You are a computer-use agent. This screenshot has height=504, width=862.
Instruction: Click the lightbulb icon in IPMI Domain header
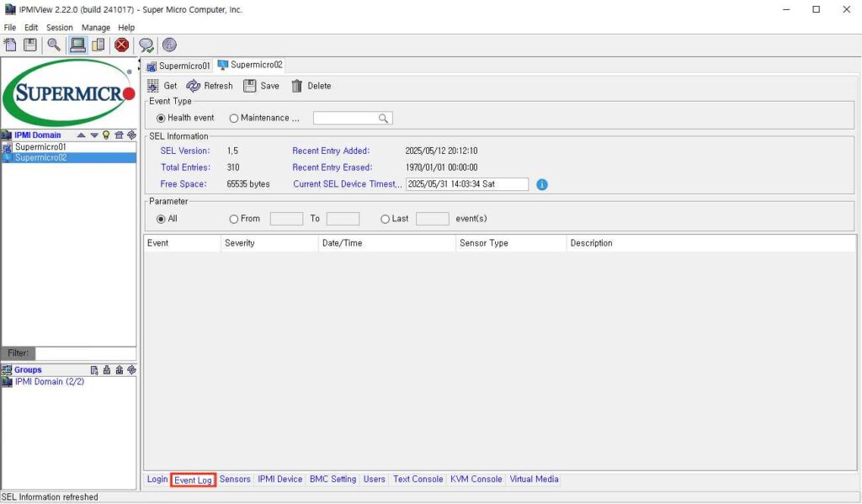click(106, 135)
